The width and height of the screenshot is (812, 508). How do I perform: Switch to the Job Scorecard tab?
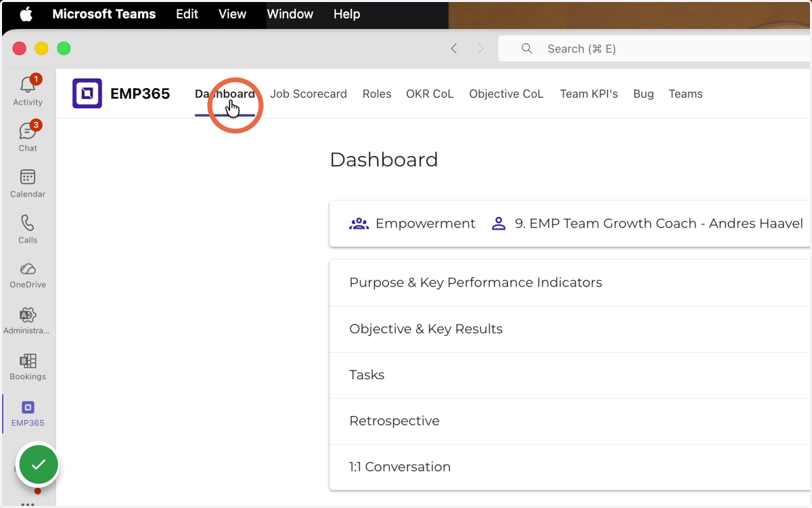(x=309, y=94)
